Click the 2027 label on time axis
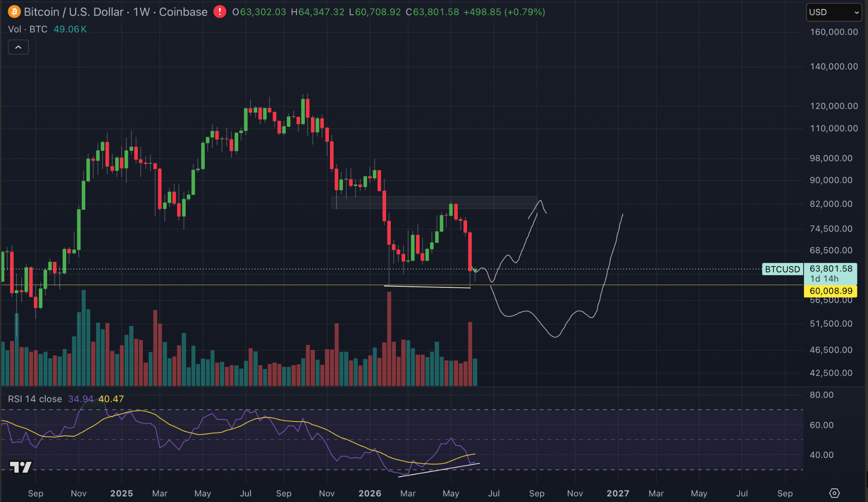 [618, 494]
